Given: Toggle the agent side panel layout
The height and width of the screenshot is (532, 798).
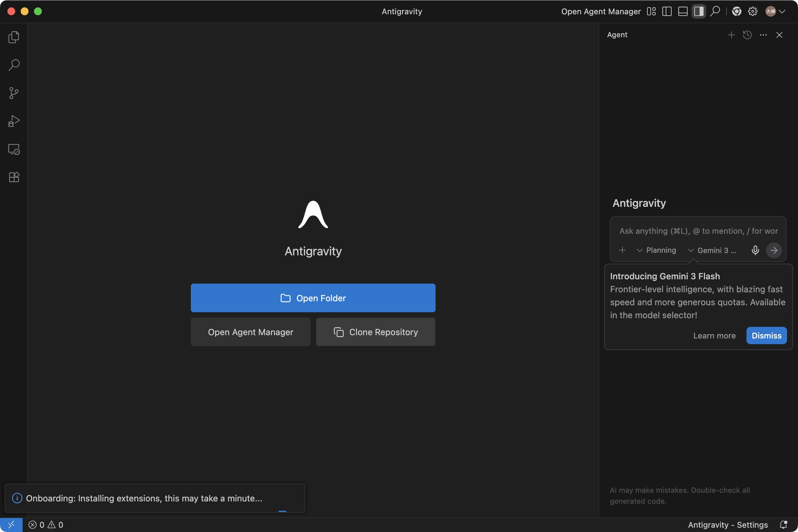Looking at the screenshot, I should pyautogui.click(x=699, y=12).
